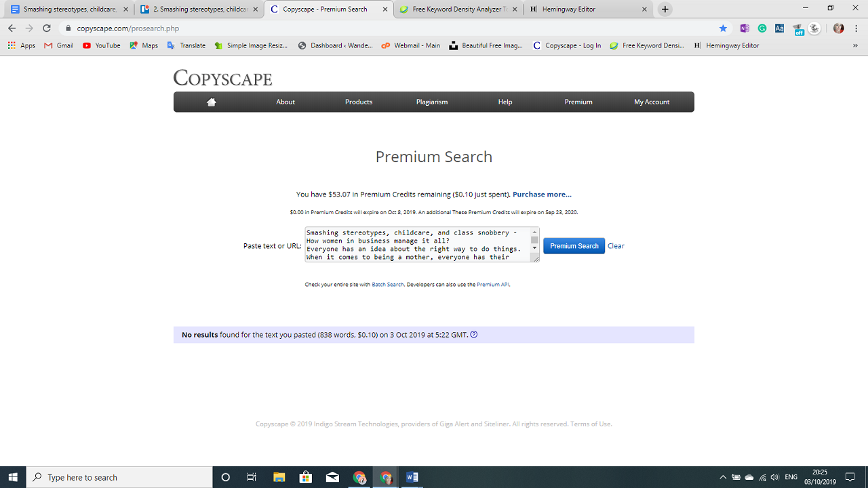Show hidden system tray icons
868x488 pixels.
point(723,477)
